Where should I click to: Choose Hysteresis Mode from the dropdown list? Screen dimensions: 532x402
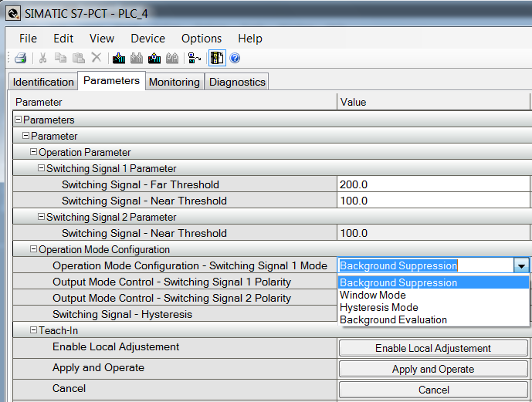click(434, 307)
